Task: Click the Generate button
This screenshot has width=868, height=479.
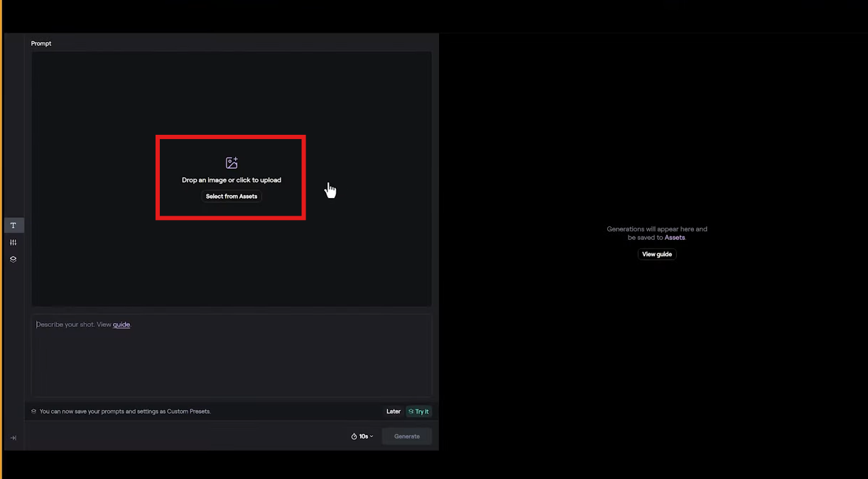Action: pyautogui.click(x=407, y=436)
